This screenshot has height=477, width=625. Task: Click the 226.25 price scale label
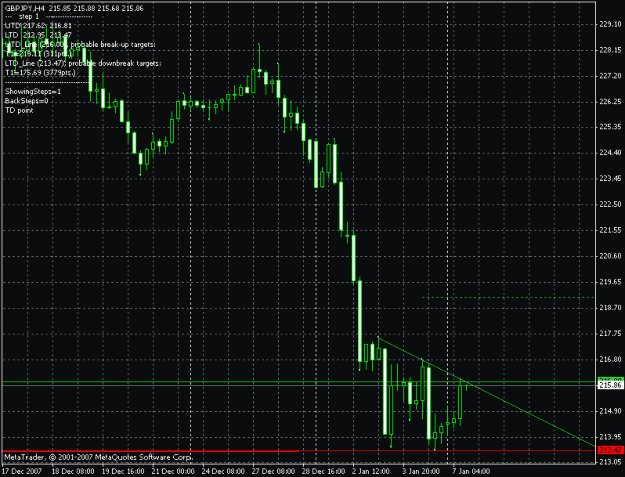(610, 102)
